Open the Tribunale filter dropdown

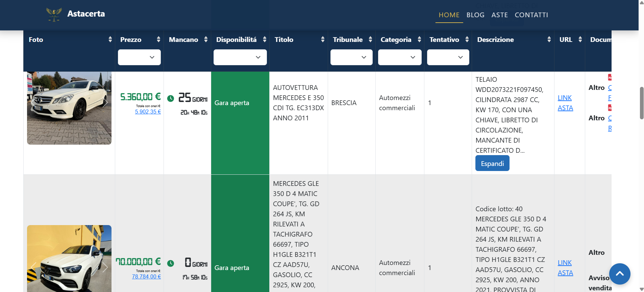[x=351, y=57]
